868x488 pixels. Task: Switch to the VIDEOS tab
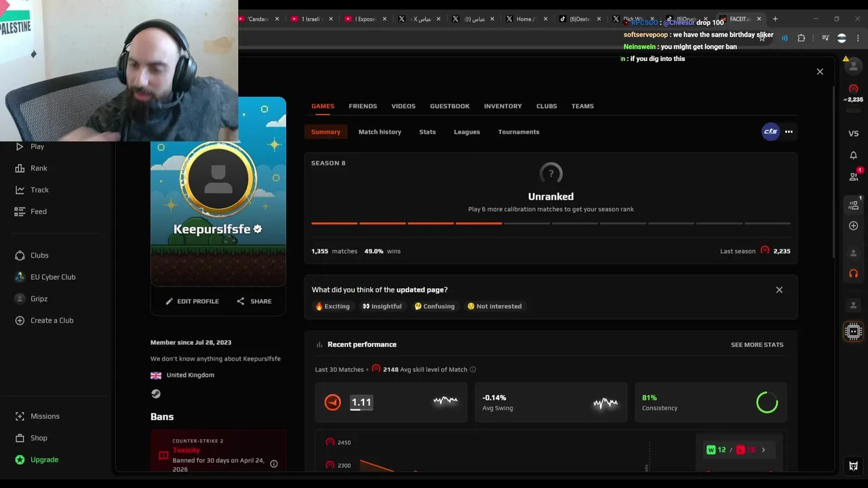(403, 106)
